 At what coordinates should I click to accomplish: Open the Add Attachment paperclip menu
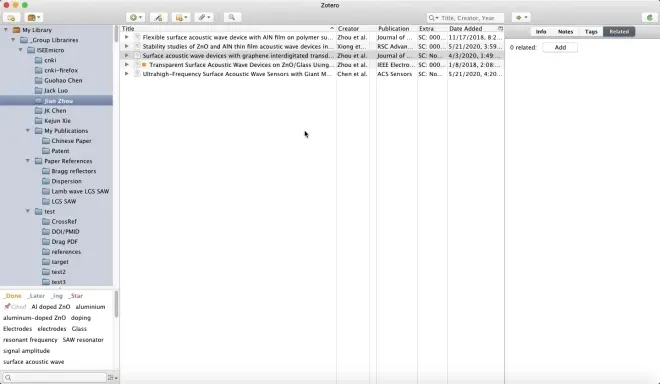[x=205, y=17]
